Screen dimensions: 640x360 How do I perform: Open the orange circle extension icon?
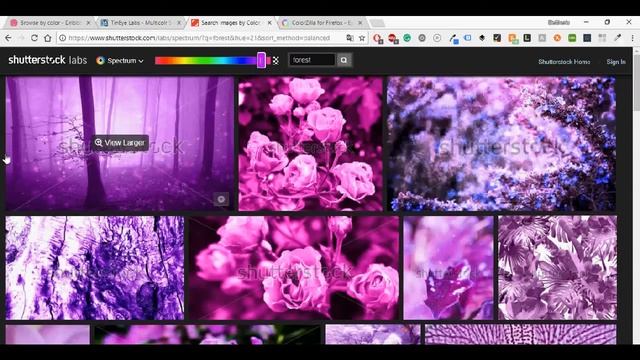click(x=557, y=38)
